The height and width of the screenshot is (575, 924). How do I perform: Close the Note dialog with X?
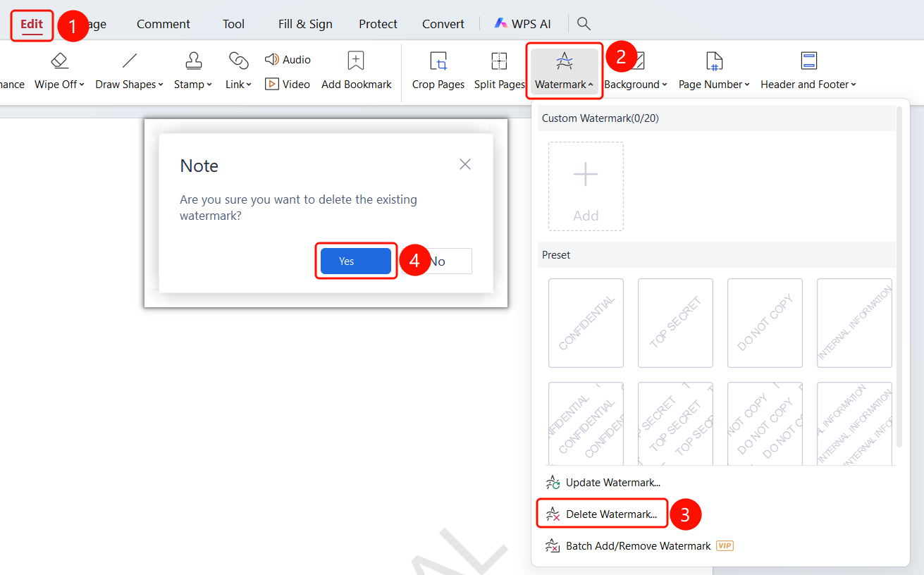tap(465, 164)
